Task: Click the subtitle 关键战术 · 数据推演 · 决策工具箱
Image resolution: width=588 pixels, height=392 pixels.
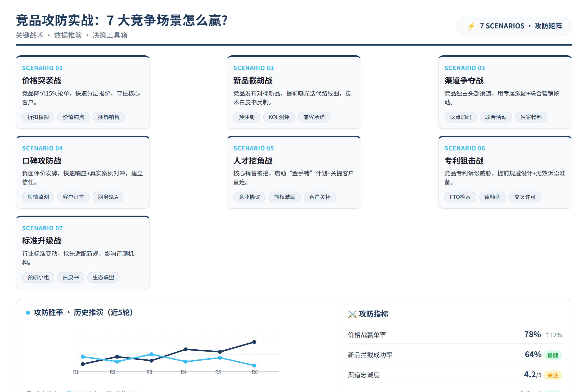Action: click(x=72, y=35)
